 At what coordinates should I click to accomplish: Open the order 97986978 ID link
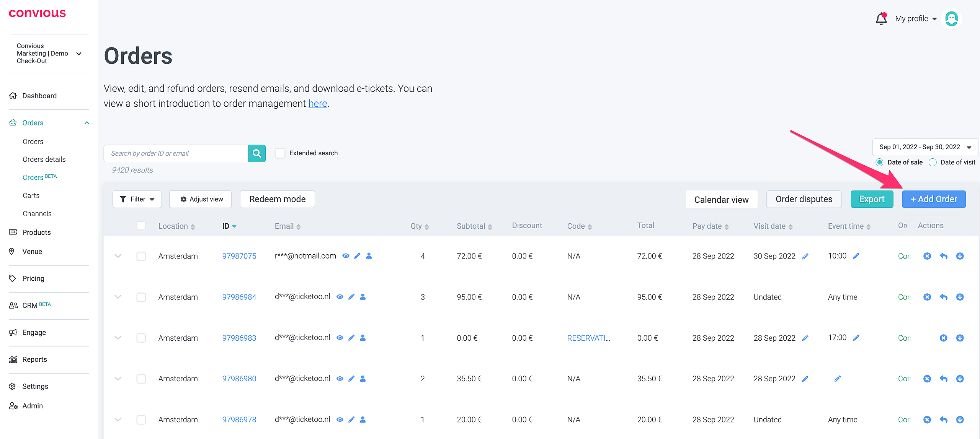(x=239, y=419)
